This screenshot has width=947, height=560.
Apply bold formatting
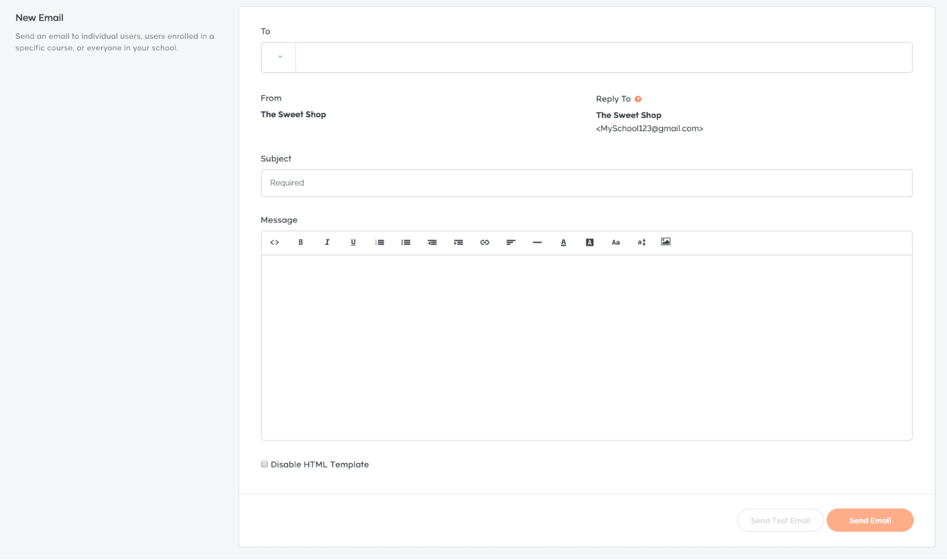300,242
